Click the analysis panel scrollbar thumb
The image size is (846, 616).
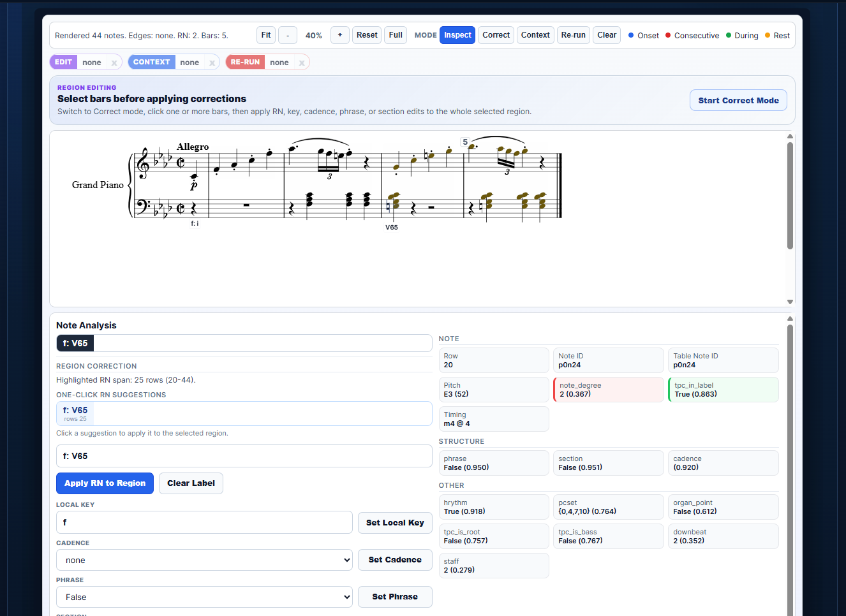[790, 470]
